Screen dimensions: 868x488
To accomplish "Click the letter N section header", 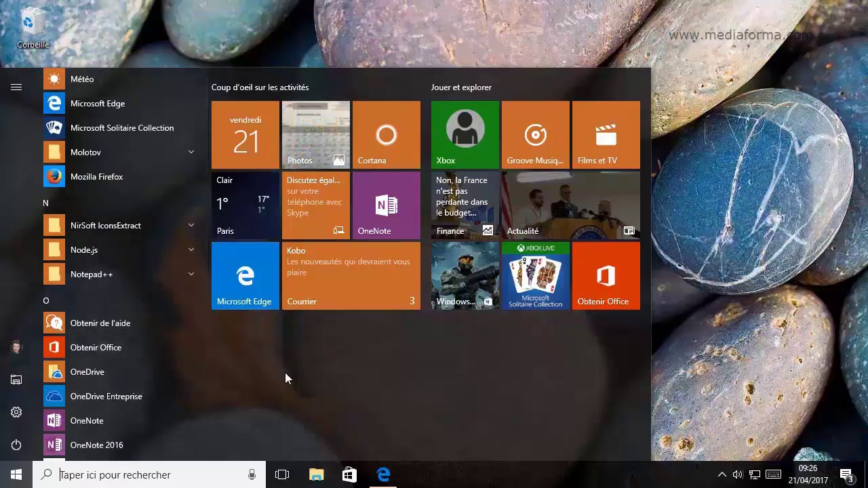I will [x=45, y=203].
